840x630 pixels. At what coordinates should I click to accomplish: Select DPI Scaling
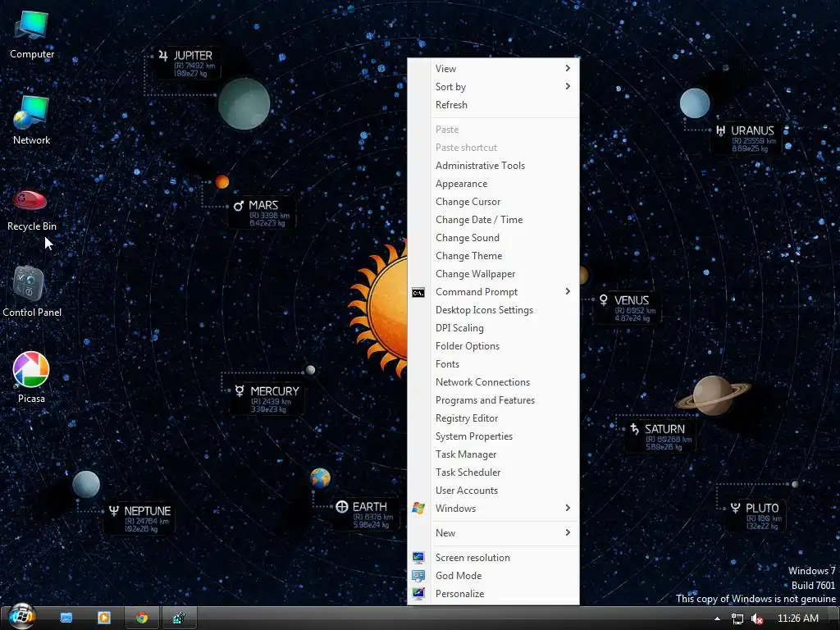point(493,328)
